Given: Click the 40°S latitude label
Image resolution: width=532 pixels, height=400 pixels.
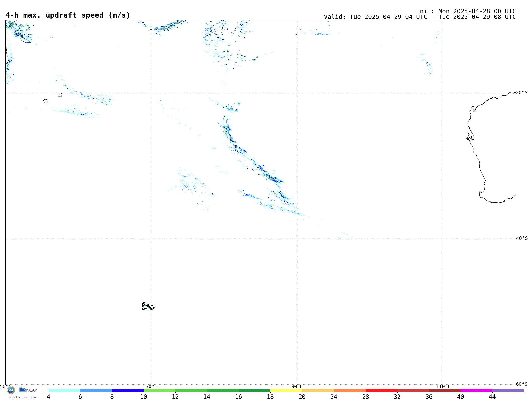Looking at the screenshot, I should click(x=522, y=238).
